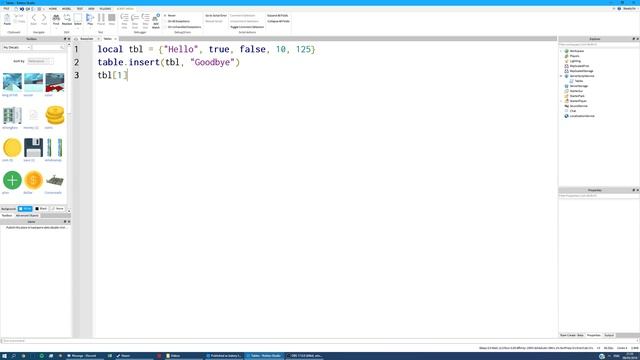Click Expand All Folds
Screen dimensions: 640x360
[278, 16]
